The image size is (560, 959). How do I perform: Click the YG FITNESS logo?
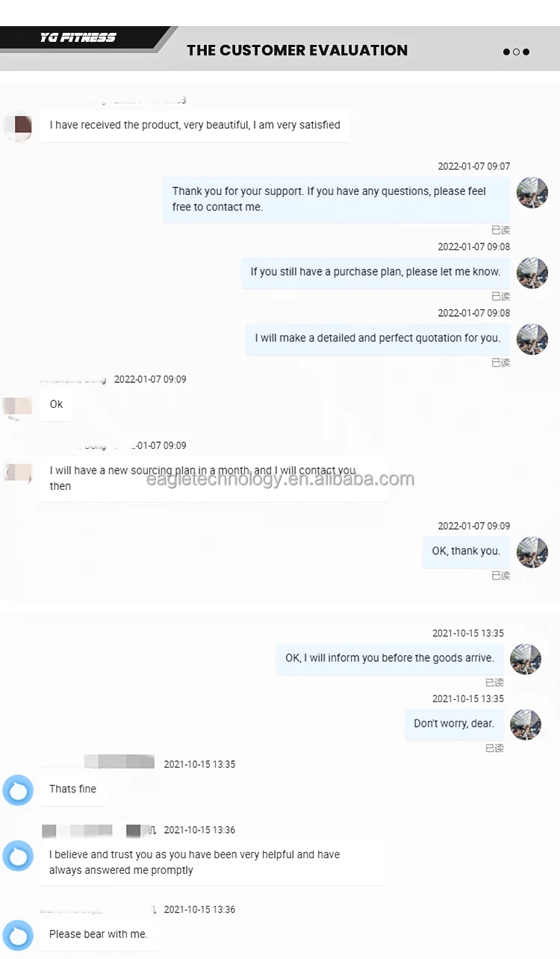(x=78, y=37)
